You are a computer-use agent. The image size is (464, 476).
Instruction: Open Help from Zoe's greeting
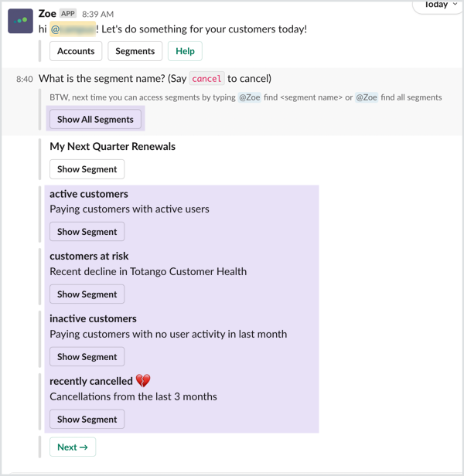tap(185, 51)
